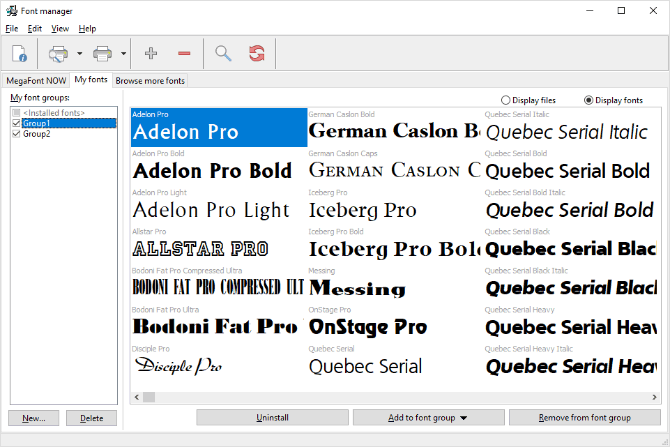Open the View menu

60,29
